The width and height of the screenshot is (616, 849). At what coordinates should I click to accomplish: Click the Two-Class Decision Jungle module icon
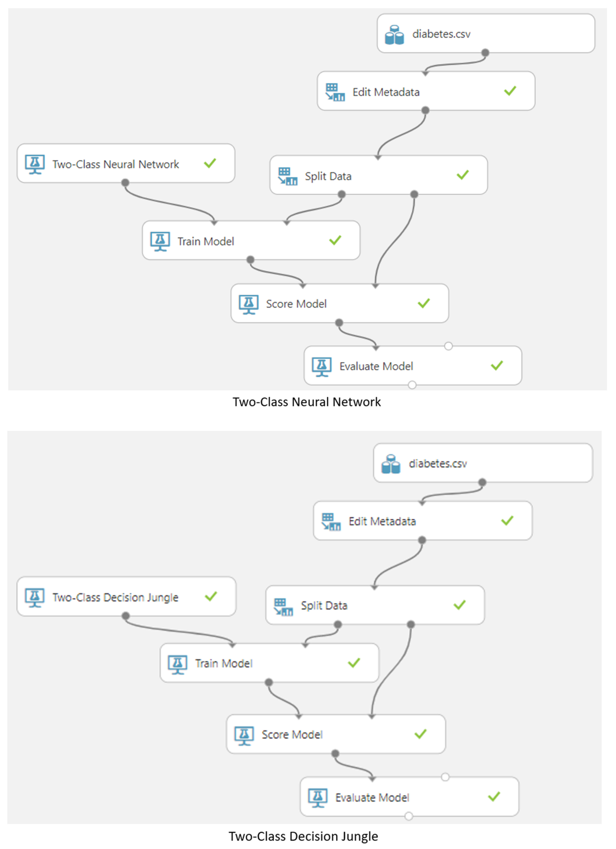35,597
